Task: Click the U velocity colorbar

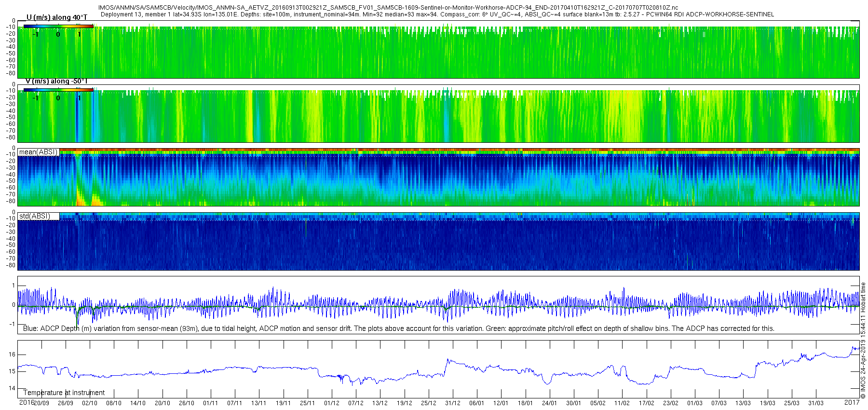Action: tap(58, 26)
